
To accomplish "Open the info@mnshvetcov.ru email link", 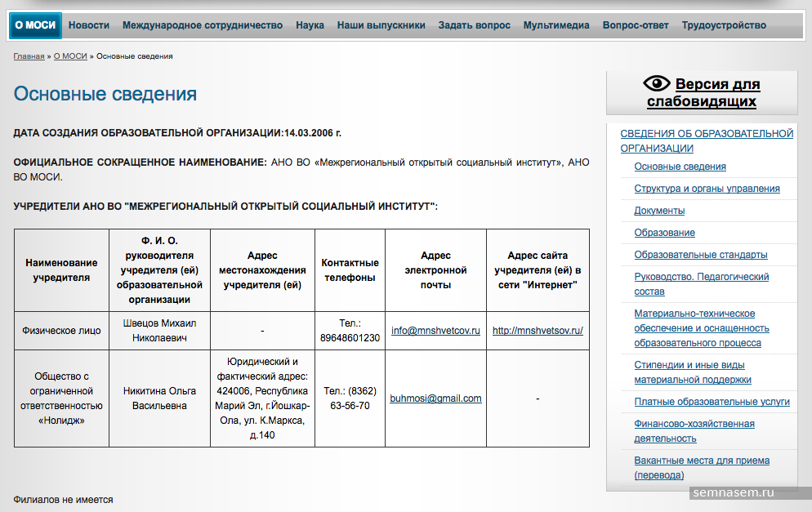I will (435, 331).
